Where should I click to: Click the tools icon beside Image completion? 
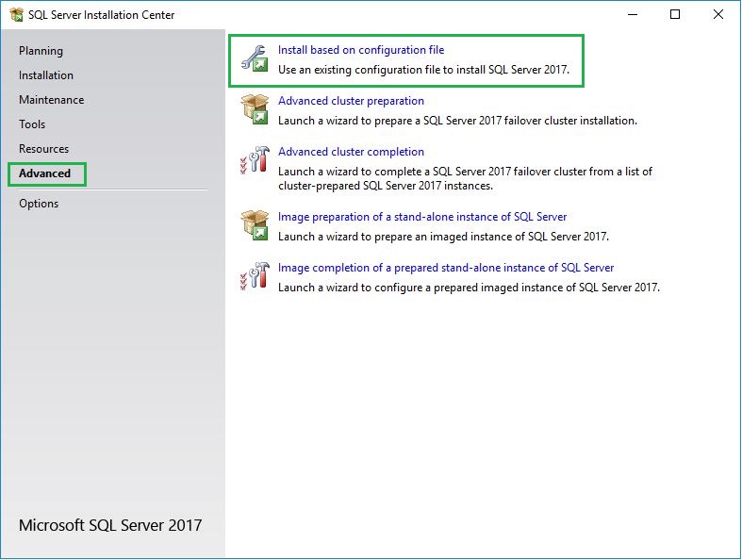click(x=255, y=276)
